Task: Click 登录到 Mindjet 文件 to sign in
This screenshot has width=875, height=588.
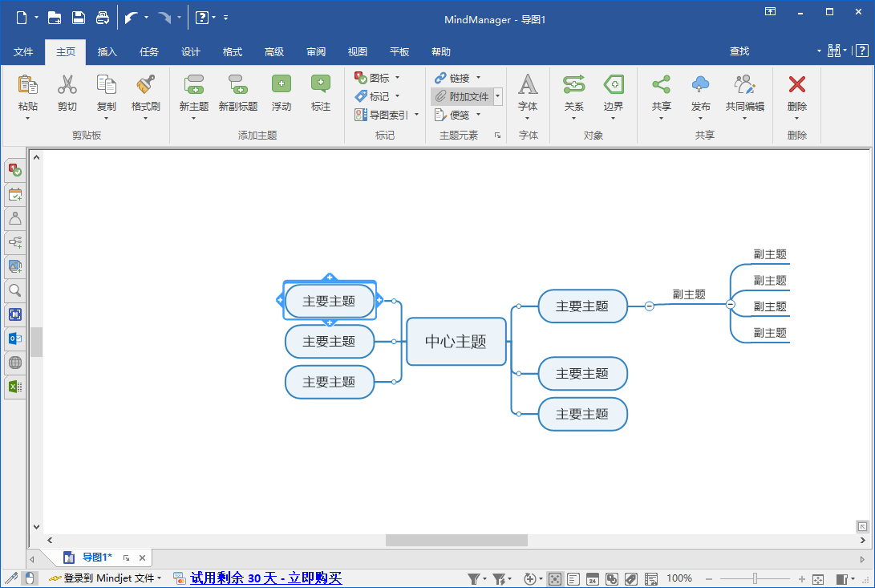Action: (108, 578)
